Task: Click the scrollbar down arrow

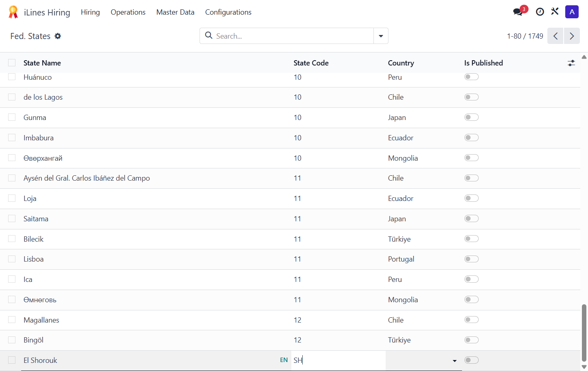Action: point(584,367)
